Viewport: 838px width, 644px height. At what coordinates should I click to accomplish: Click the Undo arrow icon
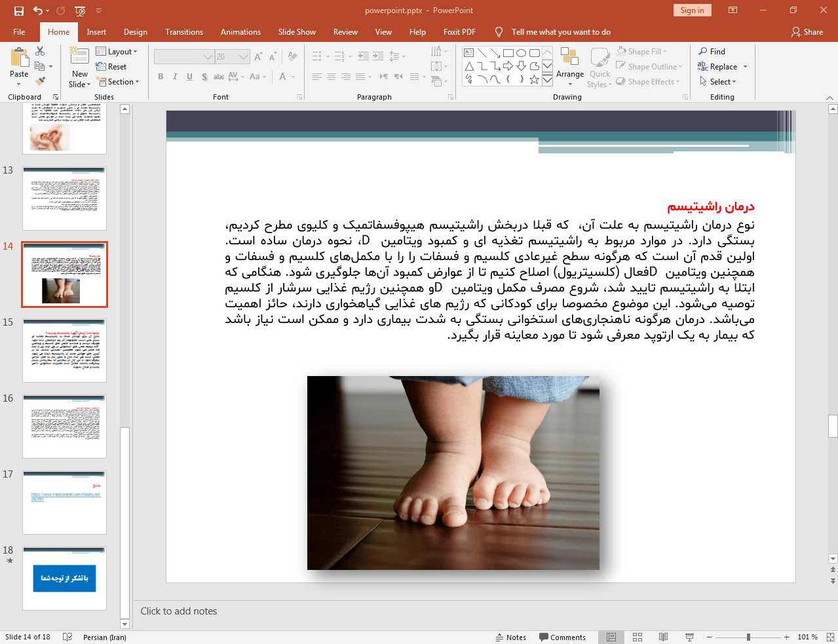click(38, 10)
